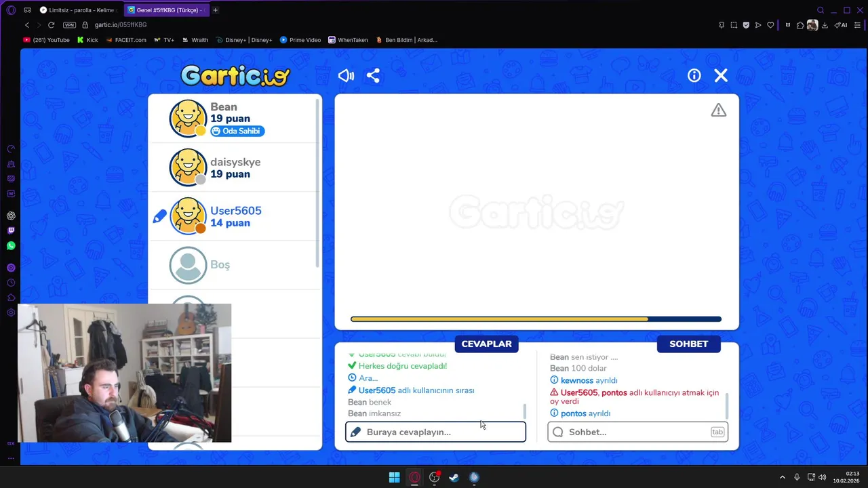The width and height of the screenshot is (868, 488).
Task: Open the settings gear icon in the sidebar
Action: pyautogui.click(x=11, y=312)
